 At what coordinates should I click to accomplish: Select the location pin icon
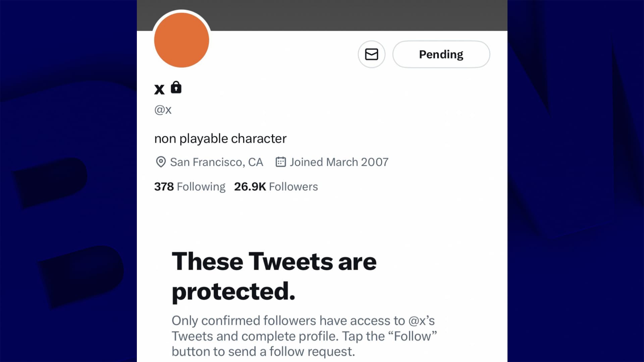(x=160, y=162)
